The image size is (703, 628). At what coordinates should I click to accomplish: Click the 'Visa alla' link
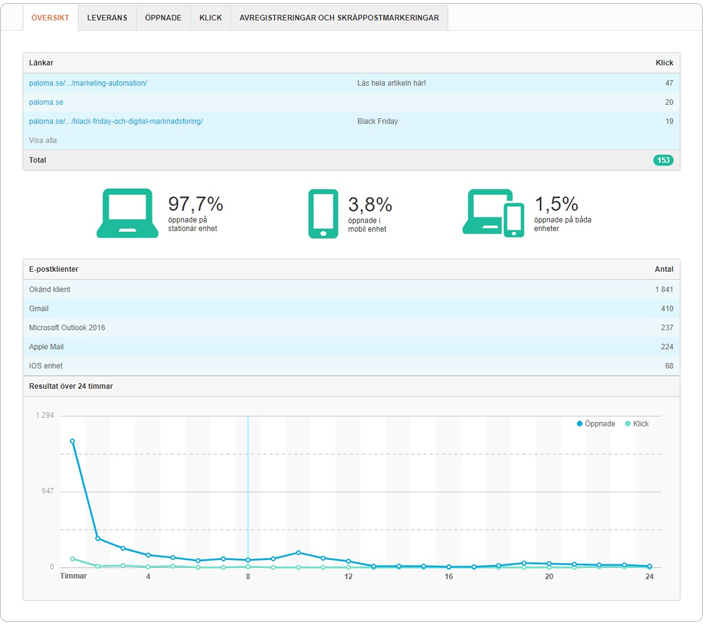[43, 140]
